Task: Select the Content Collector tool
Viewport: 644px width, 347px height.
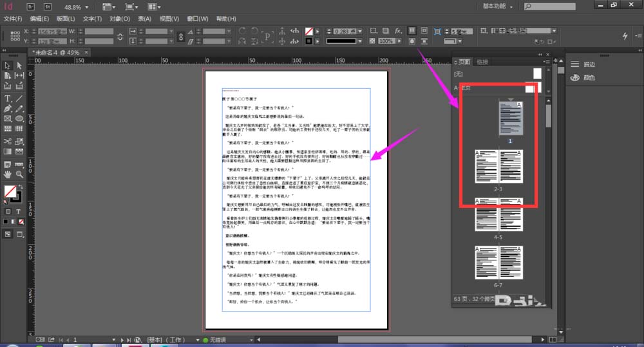Action: click(x=7, y=86)
